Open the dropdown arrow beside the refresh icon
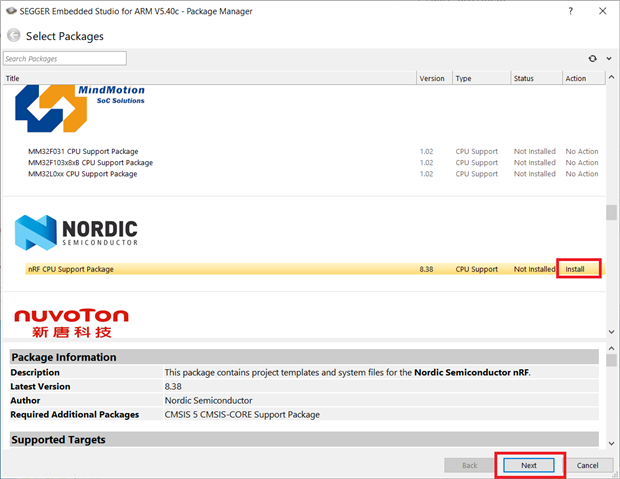Image resolution: width=620 pixels, height=479 pixels. (609, 59)
